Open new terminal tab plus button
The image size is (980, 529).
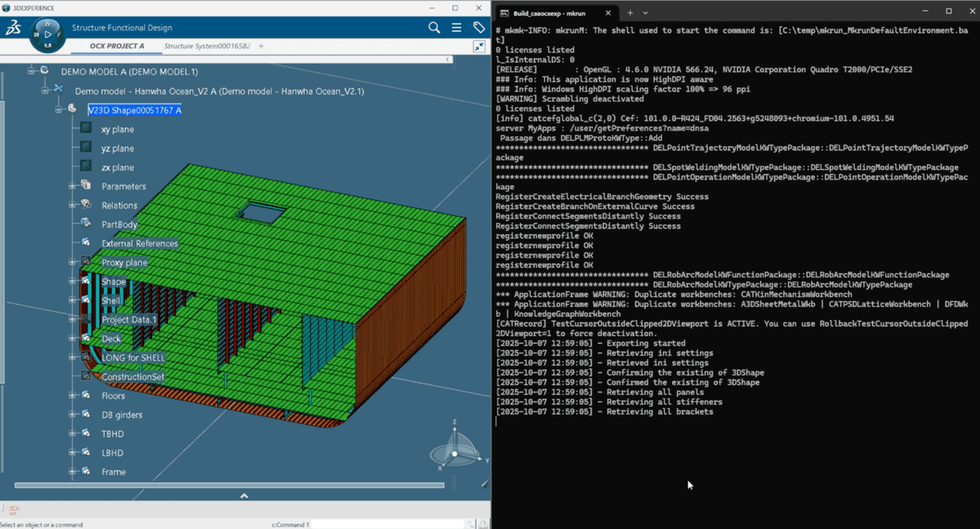630,13
